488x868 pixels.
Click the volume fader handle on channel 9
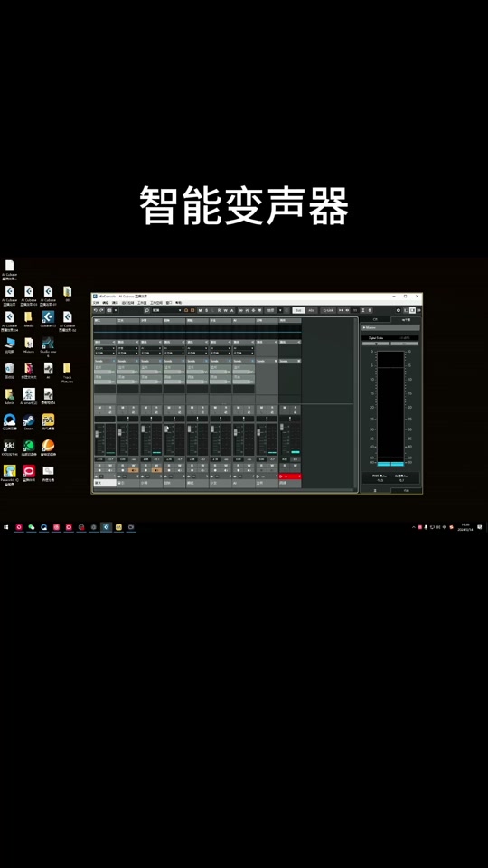pyautogui.click(x=282, y=427)
